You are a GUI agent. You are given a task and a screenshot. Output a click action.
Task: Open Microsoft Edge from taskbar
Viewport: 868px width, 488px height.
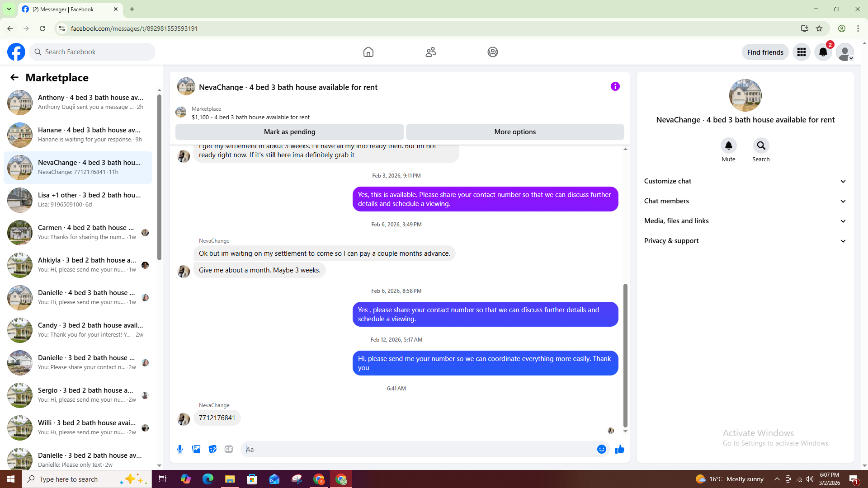(208, 479)
